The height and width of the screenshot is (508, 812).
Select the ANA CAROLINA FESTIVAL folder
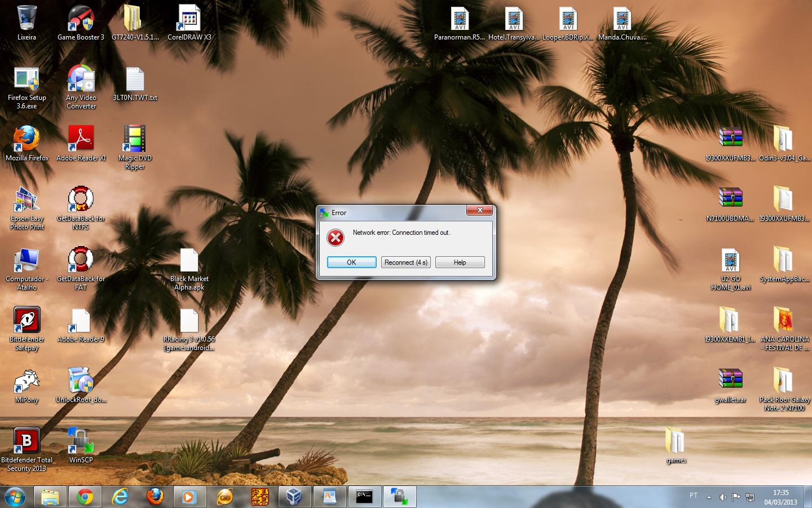784,329
